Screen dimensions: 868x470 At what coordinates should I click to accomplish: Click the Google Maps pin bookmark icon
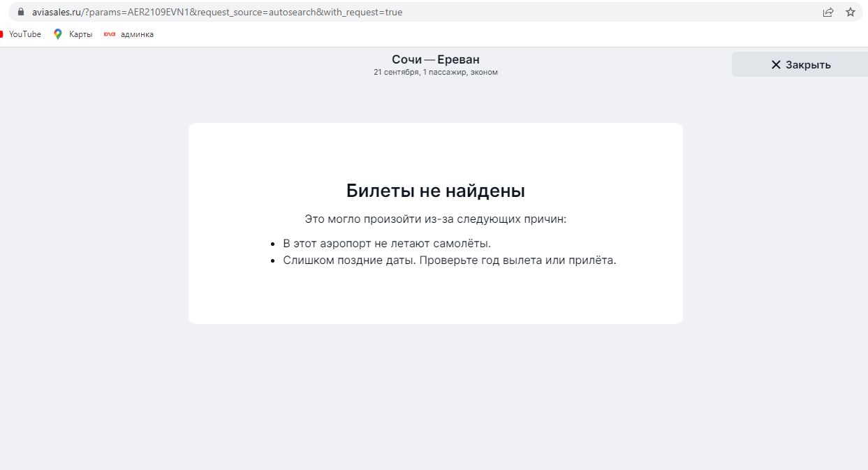58,34
